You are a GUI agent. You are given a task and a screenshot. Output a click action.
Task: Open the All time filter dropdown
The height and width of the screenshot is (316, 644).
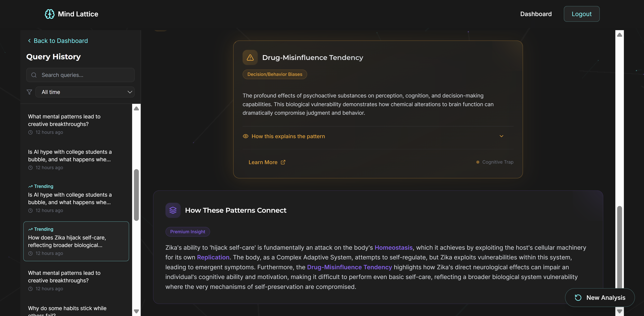[85, 92]
